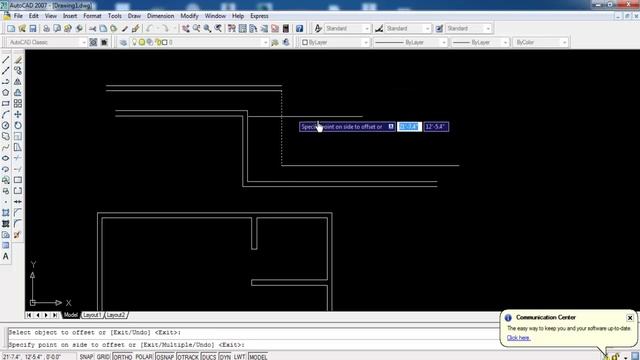Select the Multiline Text tool
The height and width of the screenshot is (360, 640).
6,256
